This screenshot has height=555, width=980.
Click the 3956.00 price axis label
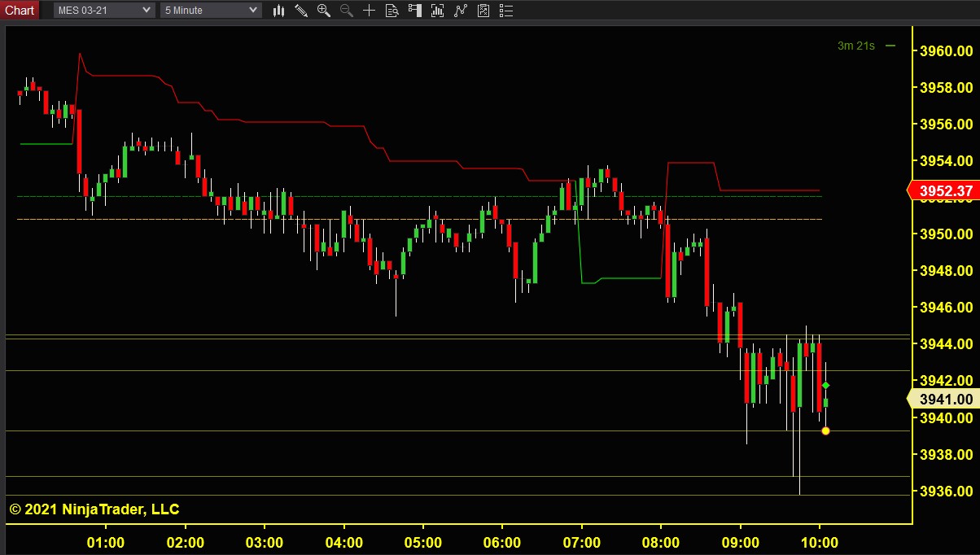(946, 124)
